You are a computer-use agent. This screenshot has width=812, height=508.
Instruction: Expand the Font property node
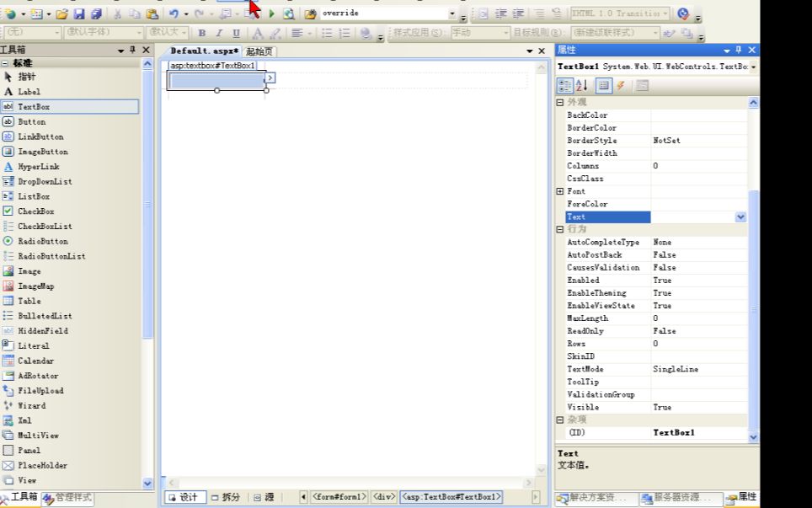coord(560,191)
